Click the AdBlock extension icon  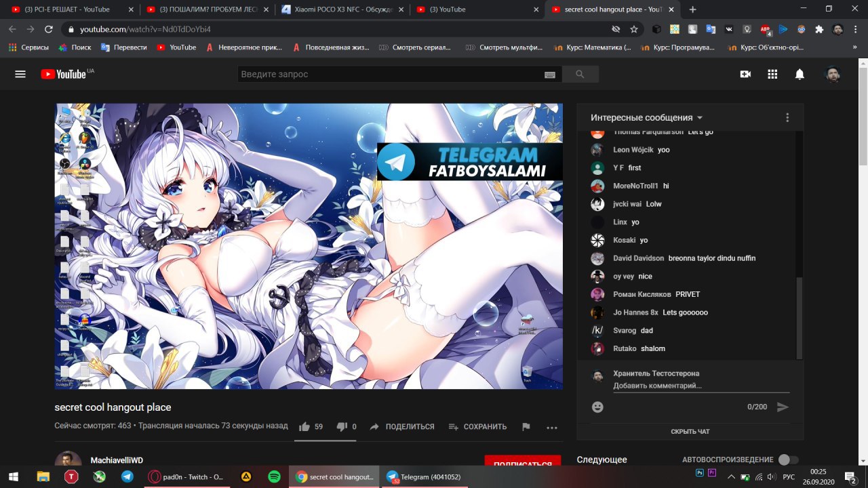765,29
